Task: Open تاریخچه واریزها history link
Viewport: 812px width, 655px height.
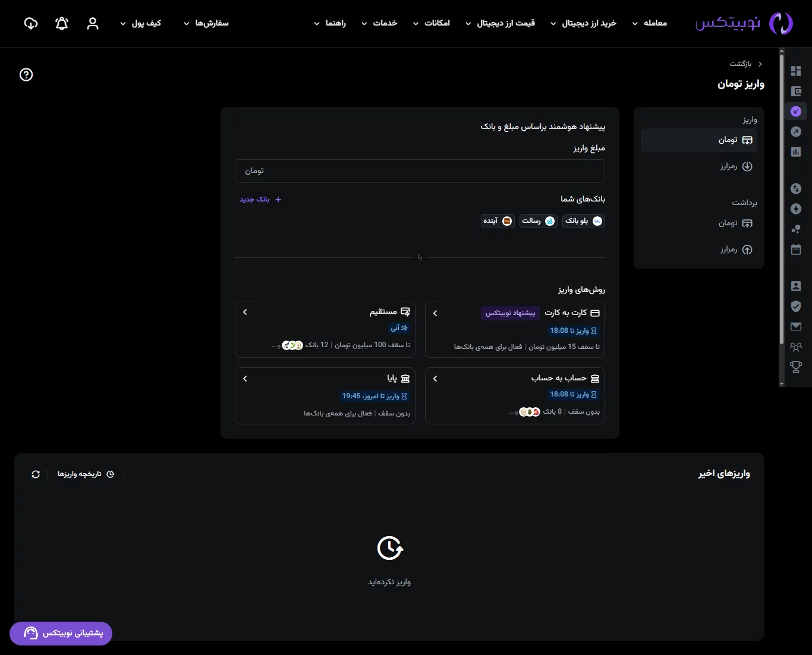Action: (86, 474)
